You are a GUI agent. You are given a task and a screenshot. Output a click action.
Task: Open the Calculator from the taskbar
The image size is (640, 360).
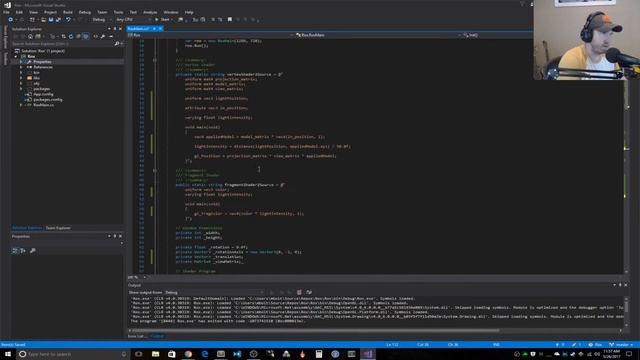pos(318,354)
